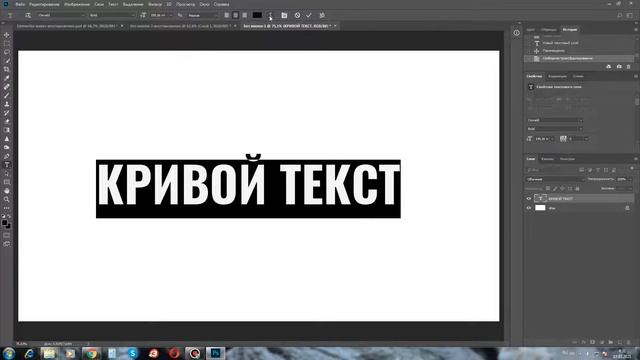The width and height of the screenshot is (640, 360).
Task: Open the Файл menu
Action: click(x=20, y=4)
